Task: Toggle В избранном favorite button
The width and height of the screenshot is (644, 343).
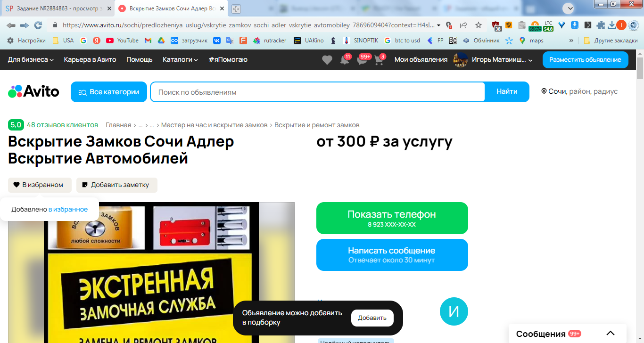Action: [x=40, y=185]
